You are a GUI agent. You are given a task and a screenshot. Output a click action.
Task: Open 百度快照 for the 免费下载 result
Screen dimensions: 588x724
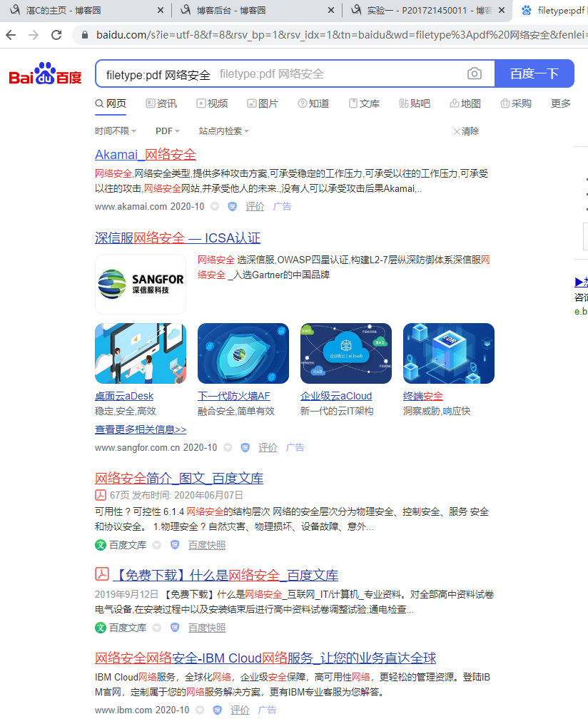207,628
